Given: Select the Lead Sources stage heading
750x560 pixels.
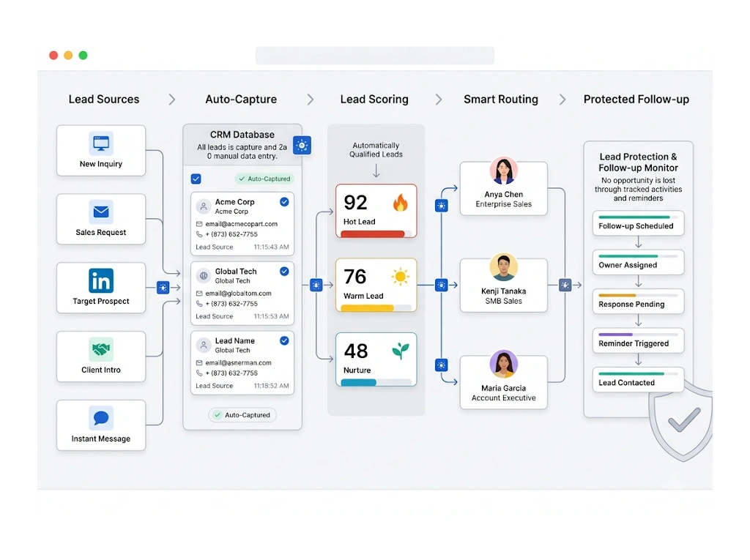Looking at the screenshot, I should [x=104, y=100].
